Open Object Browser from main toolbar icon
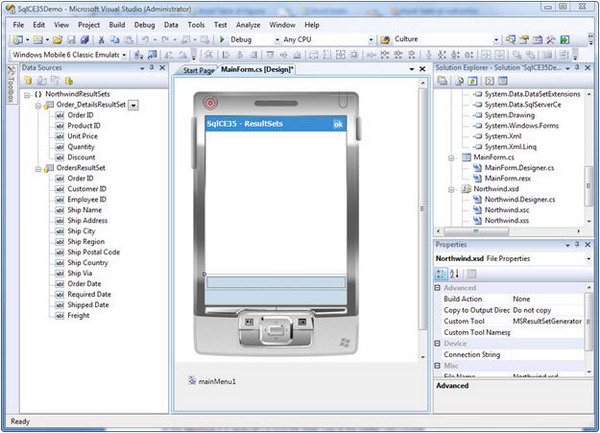600x433 pixels. pos(538,39)
